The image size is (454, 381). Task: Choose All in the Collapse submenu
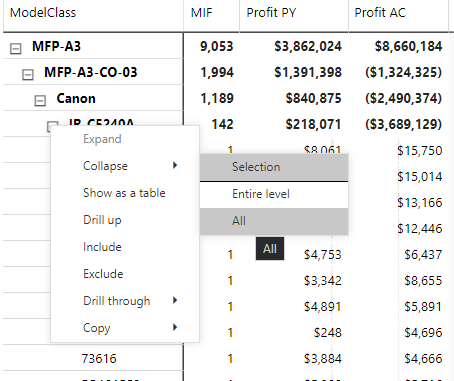point(274,221)
